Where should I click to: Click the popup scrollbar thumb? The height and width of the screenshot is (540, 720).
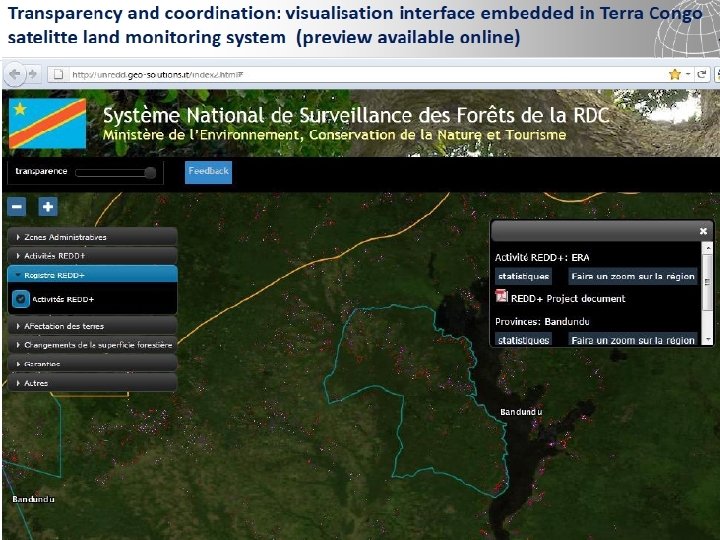pos(708,281)
